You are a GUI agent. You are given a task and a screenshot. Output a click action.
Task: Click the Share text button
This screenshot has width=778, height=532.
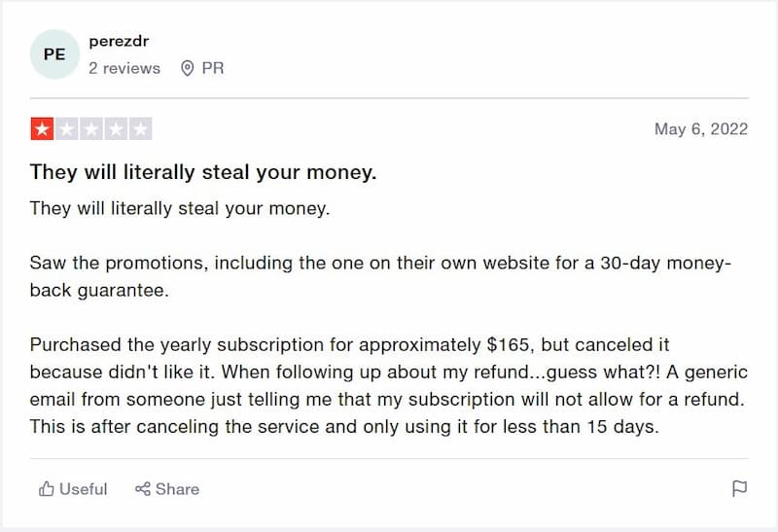pos(177,489)
